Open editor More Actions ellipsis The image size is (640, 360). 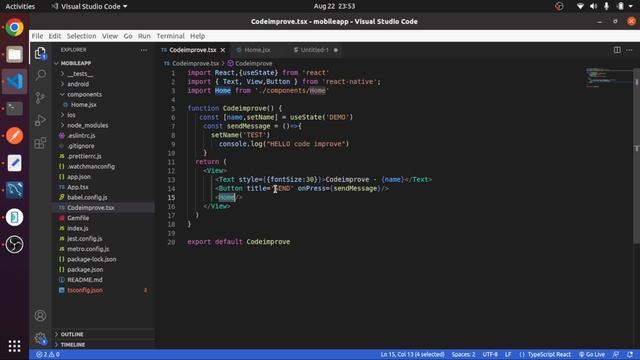click(629, 50)
